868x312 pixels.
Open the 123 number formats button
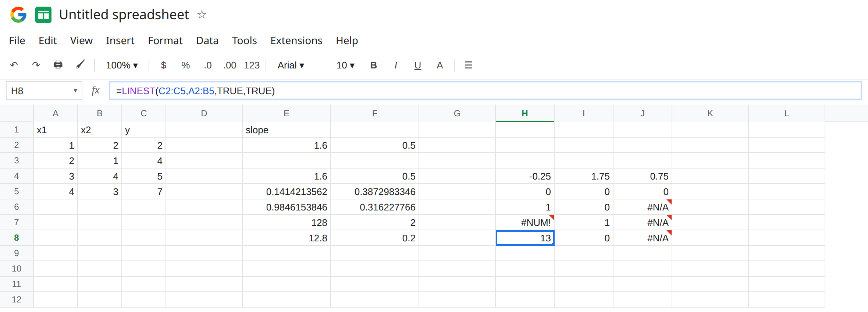[252, 65]
